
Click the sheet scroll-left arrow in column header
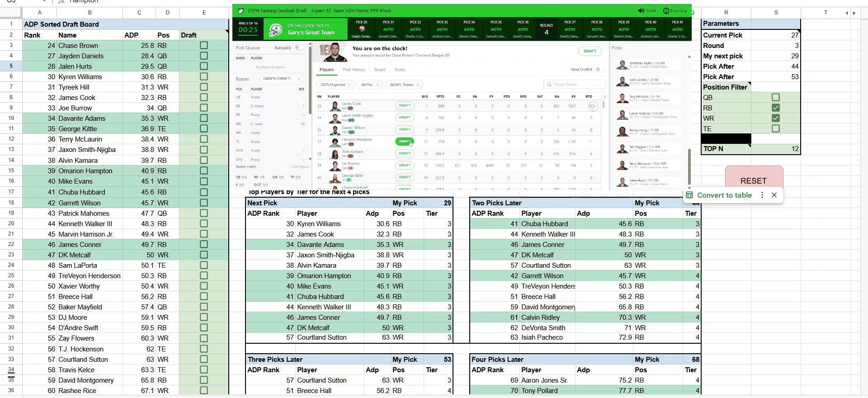point(847,13)
